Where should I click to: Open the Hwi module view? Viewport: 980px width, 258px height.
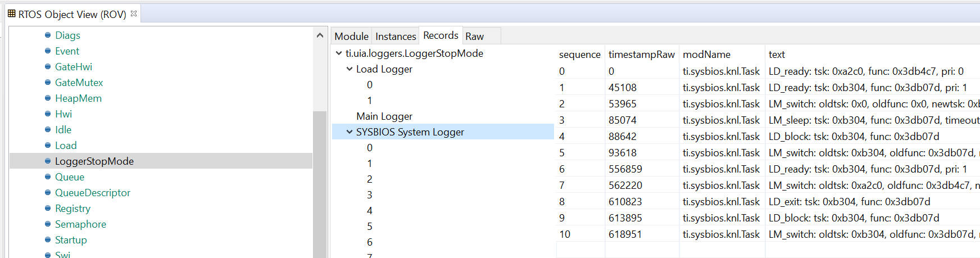click(x=63, y=114)
